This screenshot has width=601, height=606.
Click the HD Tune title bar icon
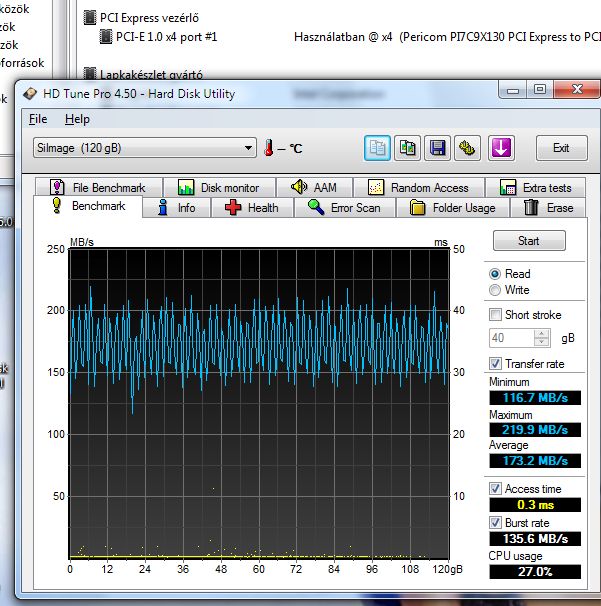[x=30, y=94]
